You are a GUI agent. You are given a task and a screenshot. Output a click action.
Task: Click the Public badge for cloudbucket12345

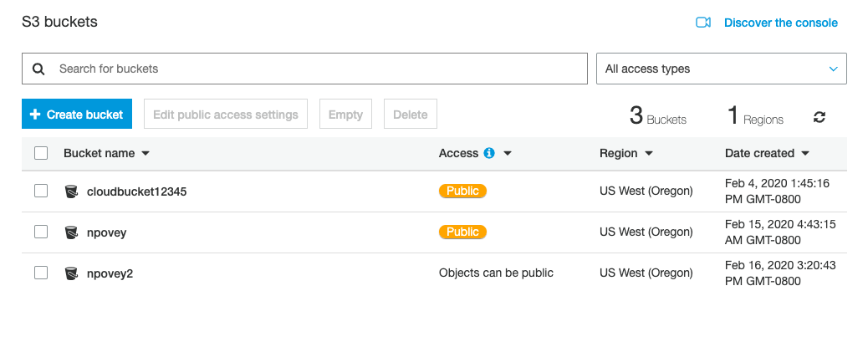(x=462, y=191)
